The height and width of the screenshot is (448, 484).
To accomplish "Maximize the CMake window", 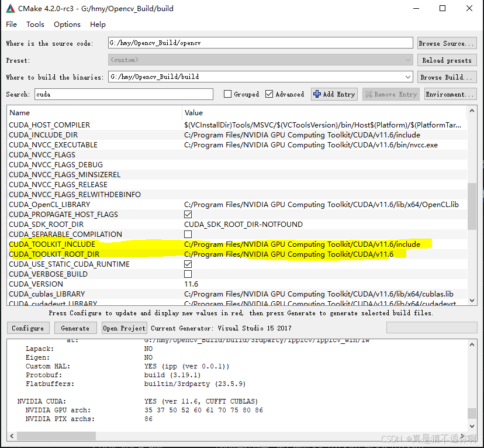I will click(442, 8).
